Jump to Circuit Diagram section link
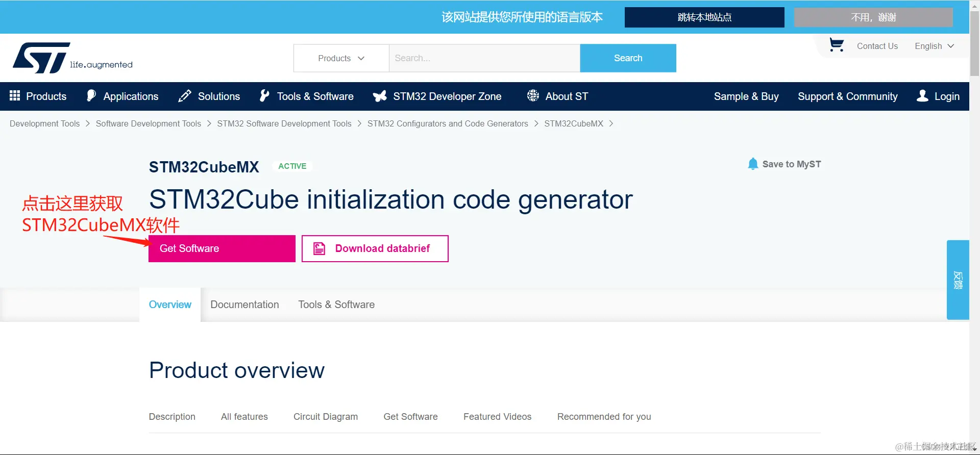 tap(326, 417)
